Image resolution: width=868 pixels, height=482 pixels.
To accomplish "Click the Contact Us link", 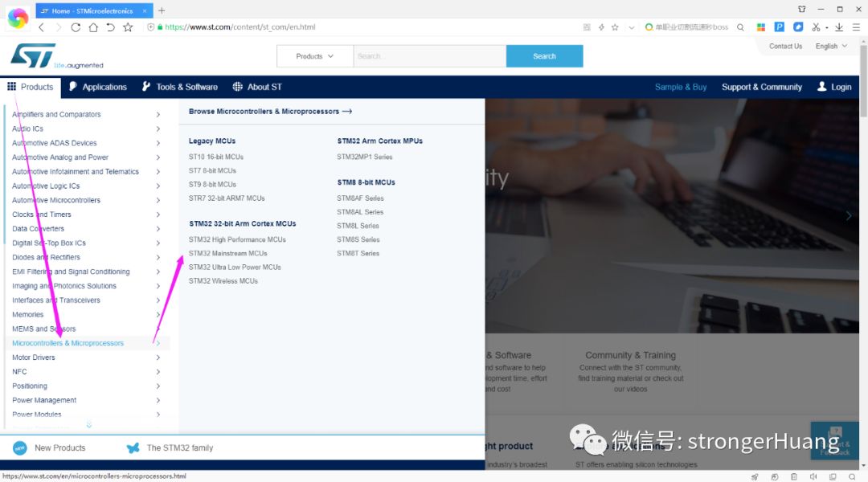I will [x=785, y=47].
